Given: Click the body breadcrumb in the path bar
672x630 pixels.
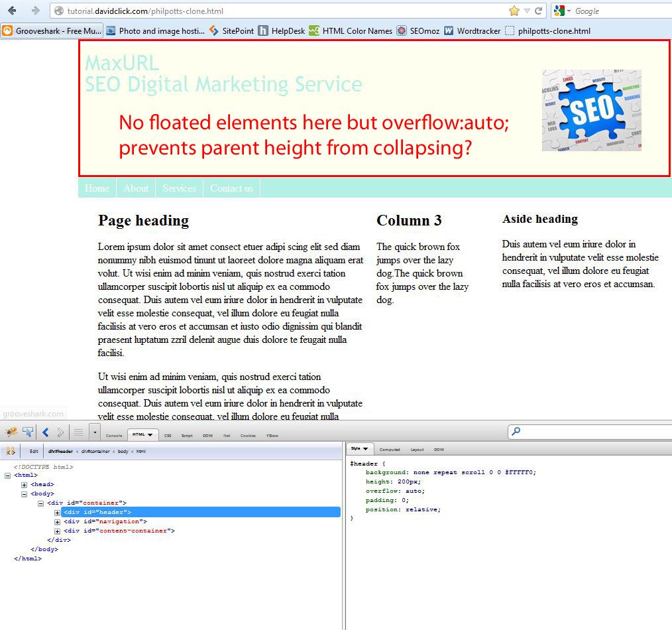Looking at the screenshot, I should click(x=123, y=451).
